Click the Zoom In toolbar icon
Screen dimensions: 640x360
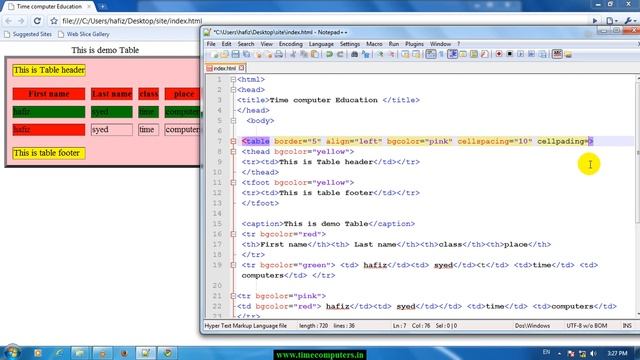[x=380, y=54]
